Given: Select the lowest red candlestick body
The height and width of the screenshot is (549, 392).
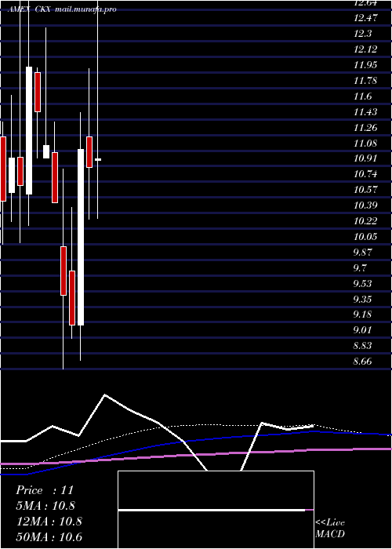Looking at the screenshot, I should click(x=72, y=297).
